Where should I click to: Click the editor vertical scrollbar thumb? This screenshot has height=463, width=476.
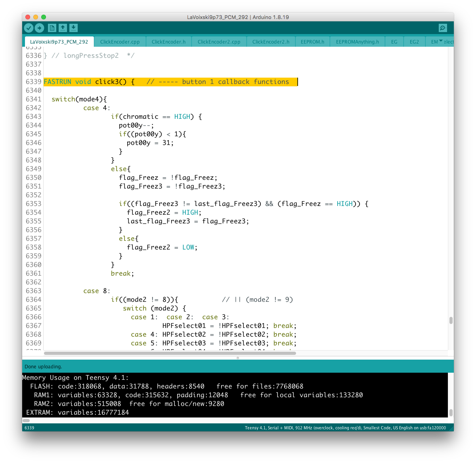451,320
